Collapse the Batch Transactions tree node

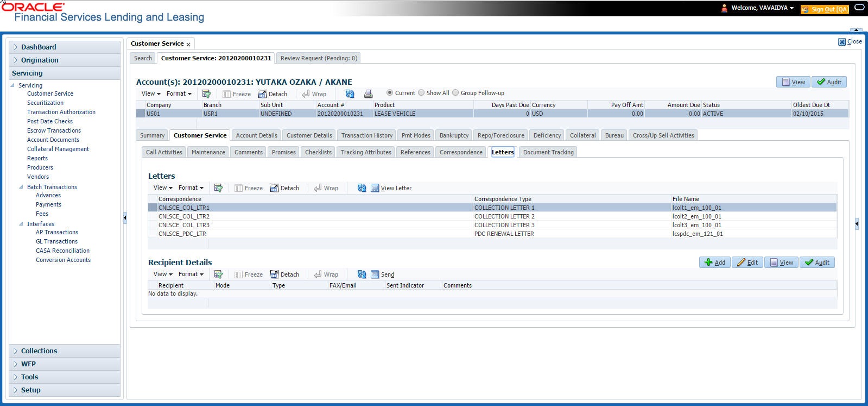(21, 187)
